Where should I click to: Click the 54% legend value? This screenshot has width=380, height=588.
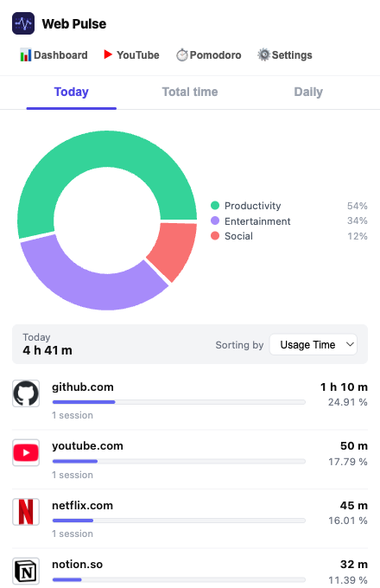point(358,206)
